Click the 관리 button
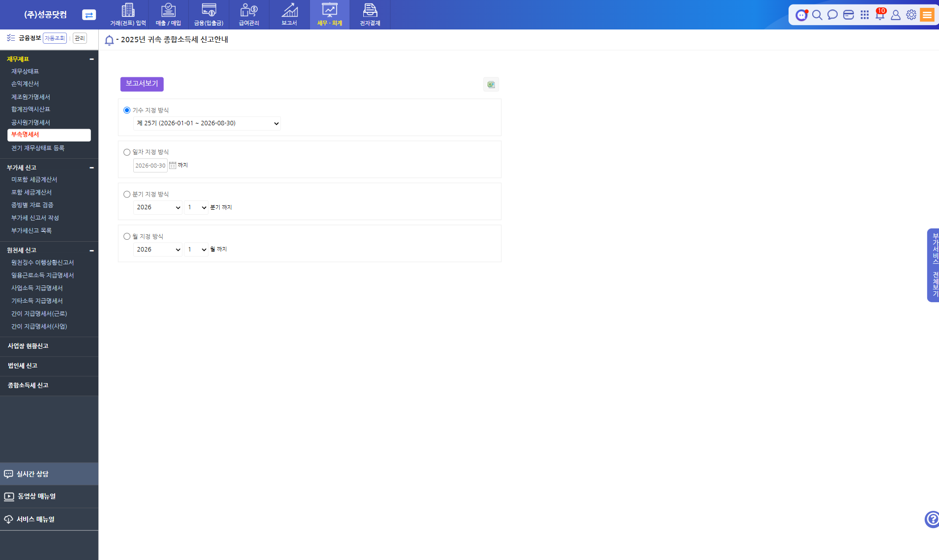This screenshot has width=939, height=560. 80,38
